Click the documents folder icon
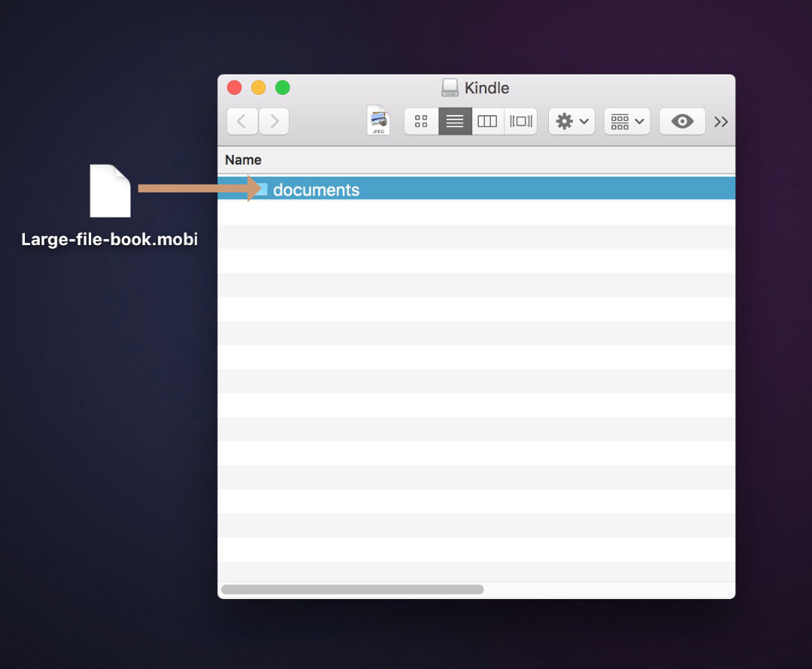Screen dimensions: 812x669 click(x=265, y=189)
